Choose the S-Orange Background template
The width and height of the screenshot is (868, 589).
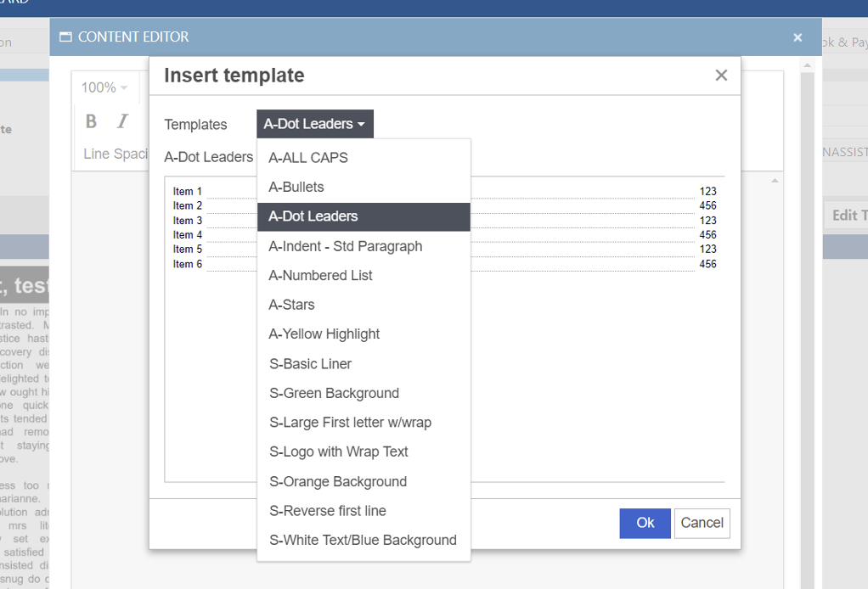[337, 481]
